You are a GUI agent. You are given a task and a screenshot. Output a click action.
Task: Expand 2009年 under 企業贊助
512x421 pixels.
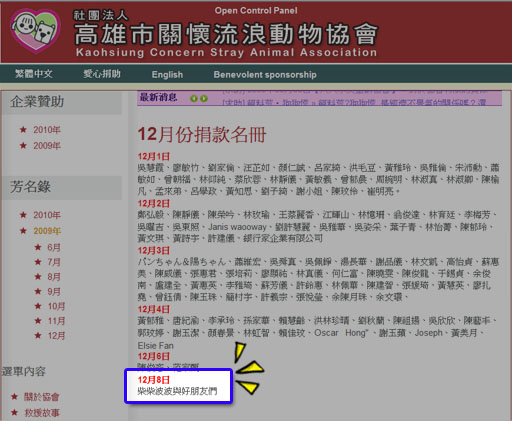[x=47, y=146]
